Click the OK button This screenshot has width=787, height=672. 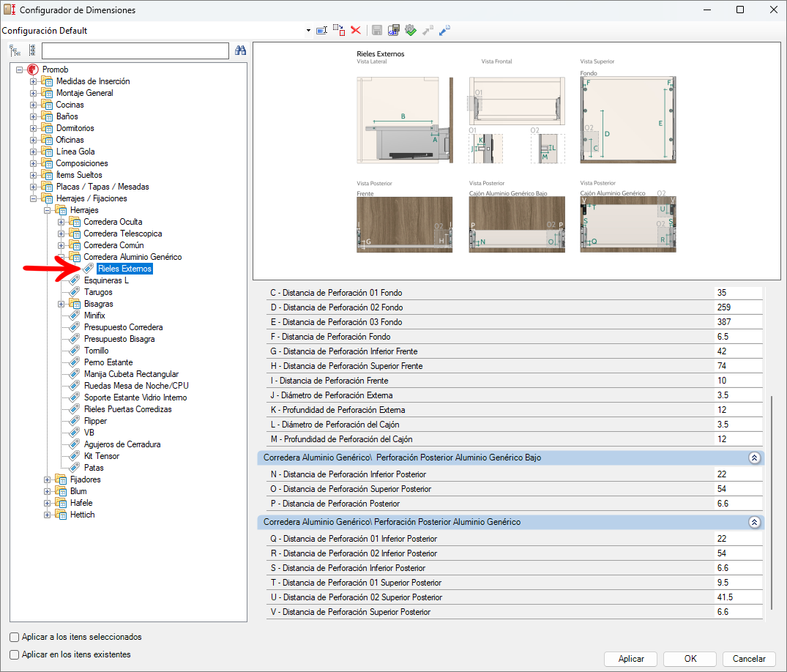[x=690, y=658]
